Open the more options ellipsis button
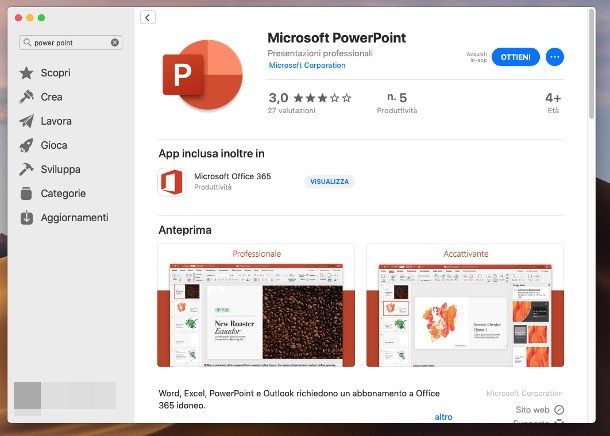This screenshot has height=436, width=610. click(x=555, y=57)
